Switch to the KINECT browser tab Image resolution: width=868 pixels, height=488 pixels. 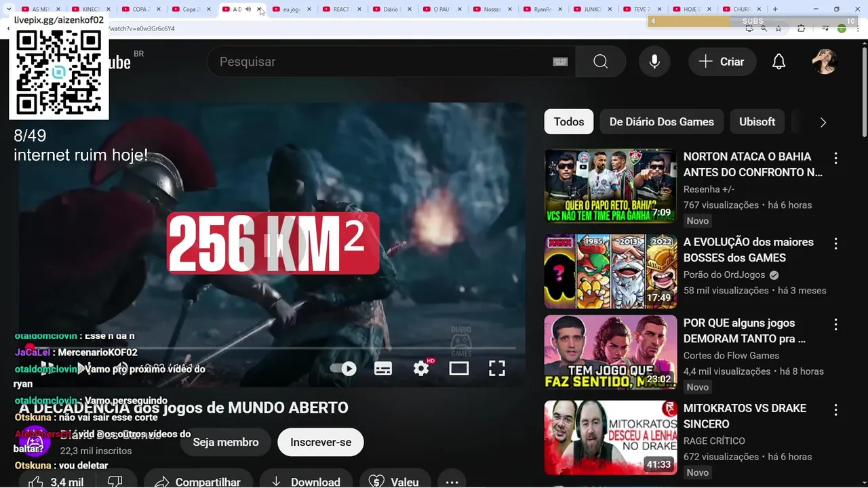[92, 9]
